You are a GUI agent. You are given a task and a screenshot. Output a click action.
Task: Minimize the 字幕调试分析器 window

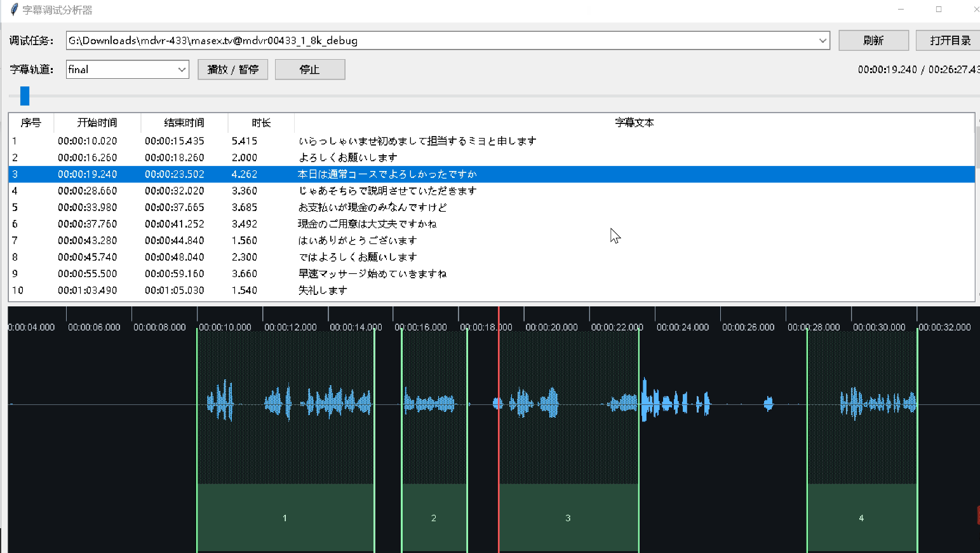901,10
